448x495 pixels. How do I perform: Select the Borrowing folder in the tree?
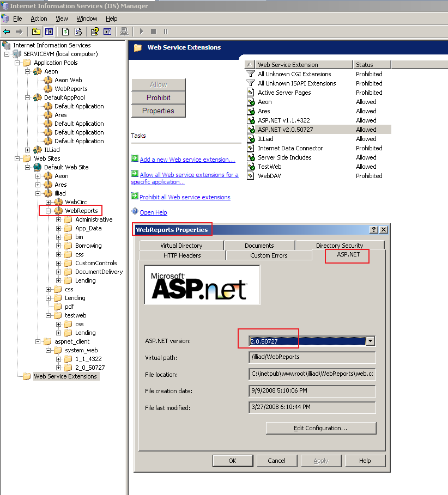(x=88, y=246)
